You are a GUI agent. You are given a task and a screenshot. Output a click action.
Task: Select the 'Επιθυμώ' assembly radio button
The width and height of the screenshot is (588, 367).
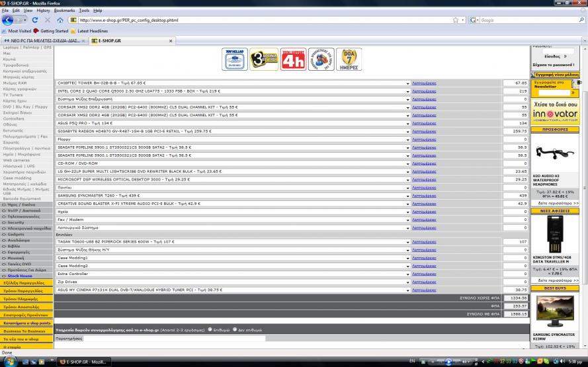(x=210, y=329)
